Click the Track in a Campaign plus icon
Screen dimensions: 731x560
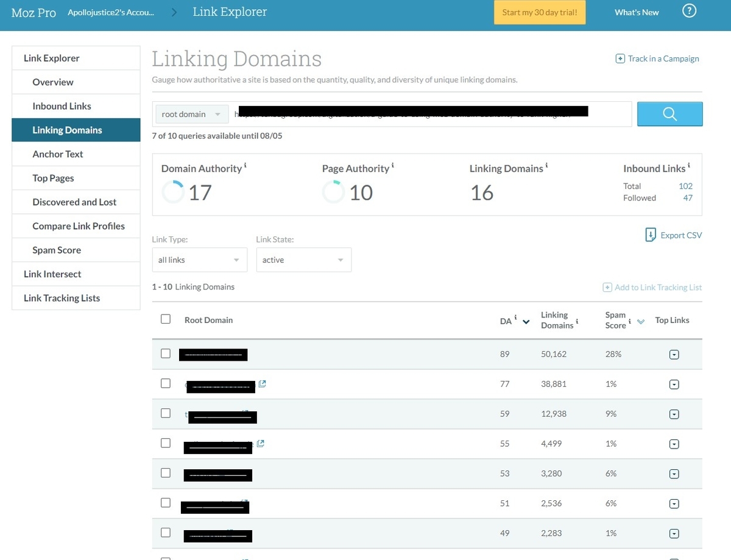click(620, 58)
